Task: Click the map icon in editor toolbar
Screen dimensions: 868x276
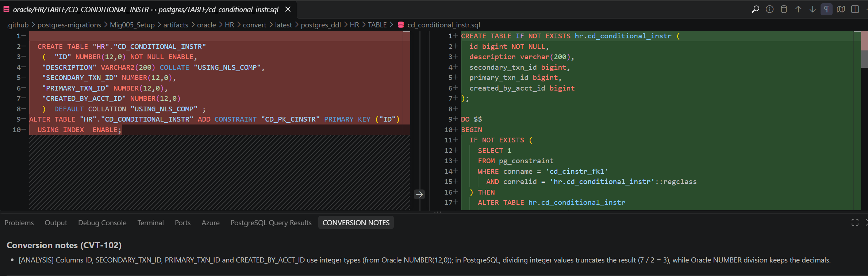Action: [841, 9]
